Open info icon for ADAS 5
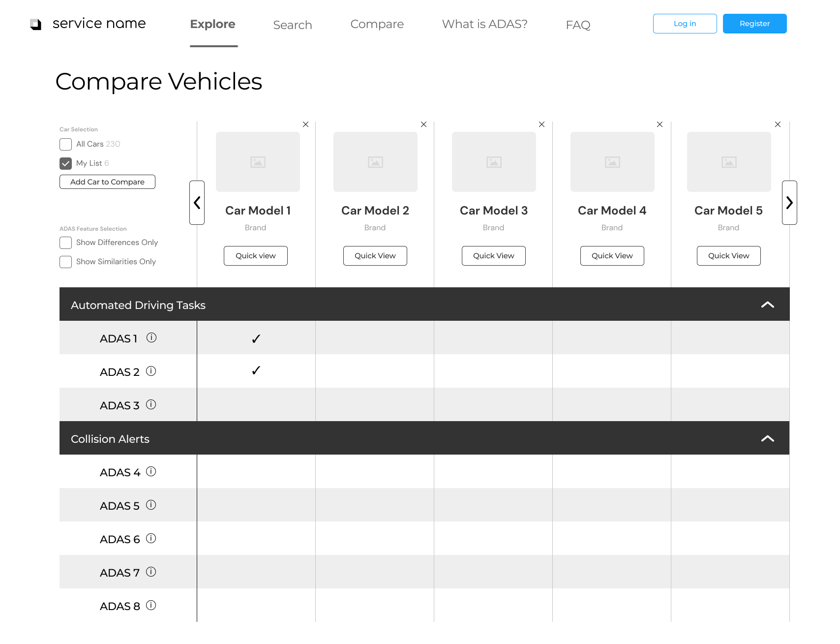840x644 pixels. pyautogui.click(x=151, y=505)
